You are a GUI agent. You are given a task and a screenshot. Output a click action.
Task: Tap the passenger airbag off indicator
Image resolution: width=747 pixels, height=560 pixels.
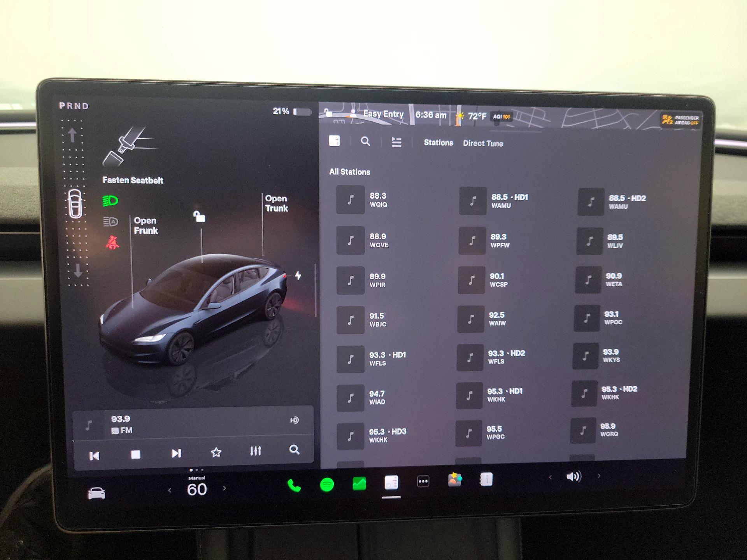tap(680, 120)
